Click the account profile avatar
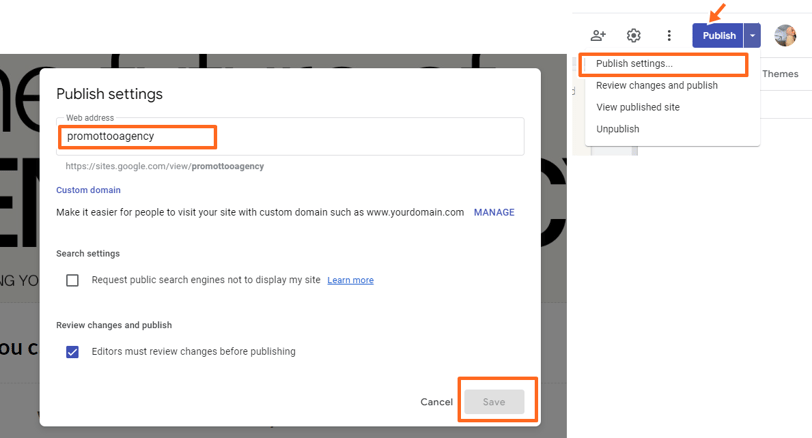 click(785, 35)
